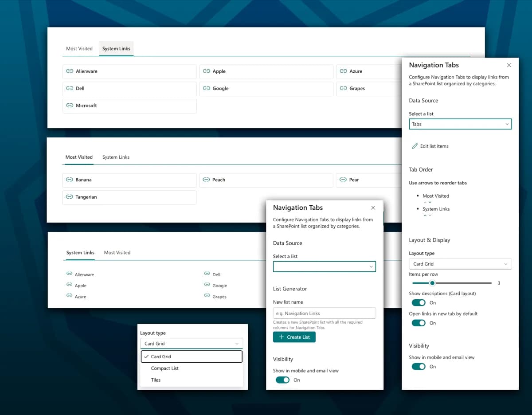The width and height of the screenshot is (532, 415).
Task: Click System Links entry in Tab Order list
Action: point(436,209)
